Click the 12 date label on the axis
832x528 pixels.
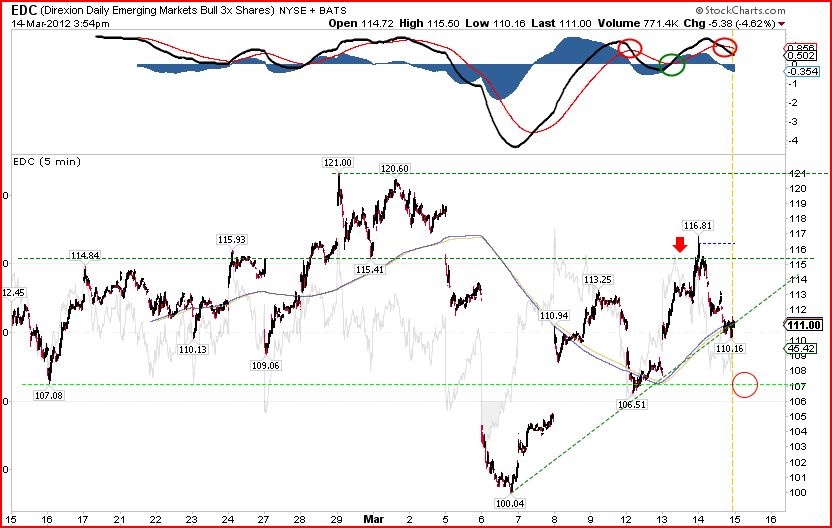pos(626,519)
